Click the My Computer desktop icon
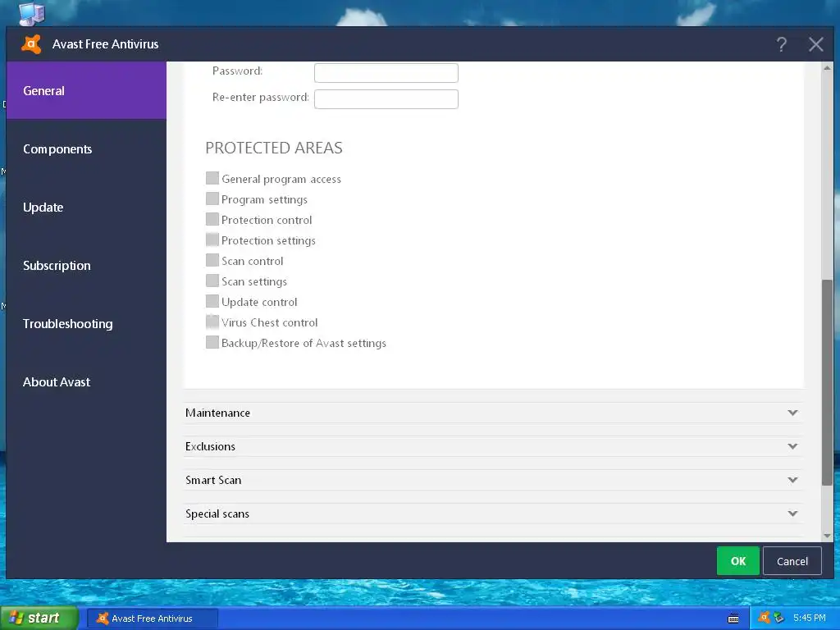 [31, 13]
